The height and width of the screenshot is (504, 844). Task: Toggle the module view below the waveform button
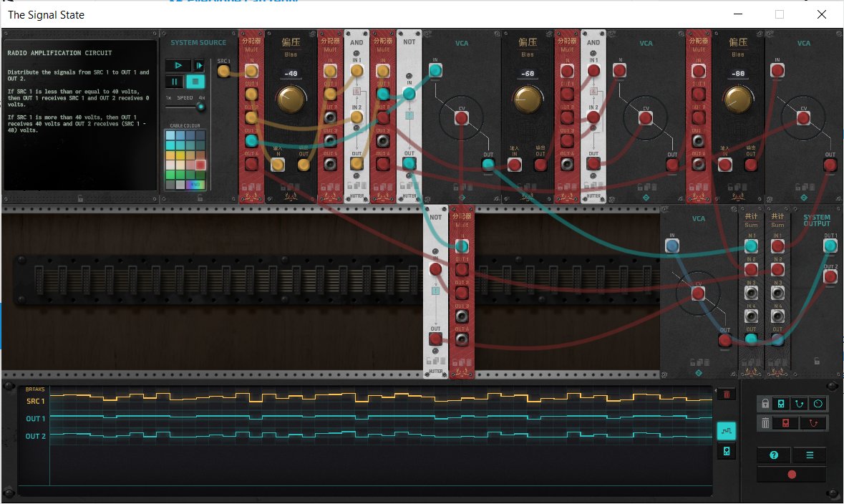[726, 451]
